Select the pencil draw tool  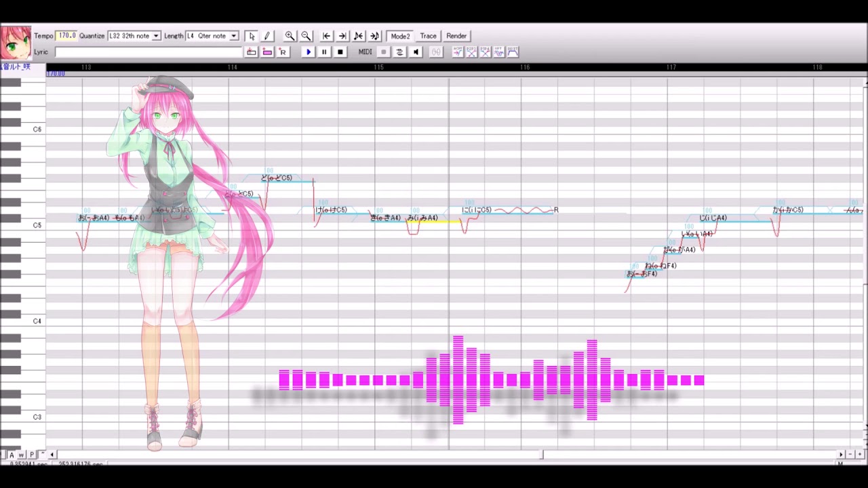(267, 36)
